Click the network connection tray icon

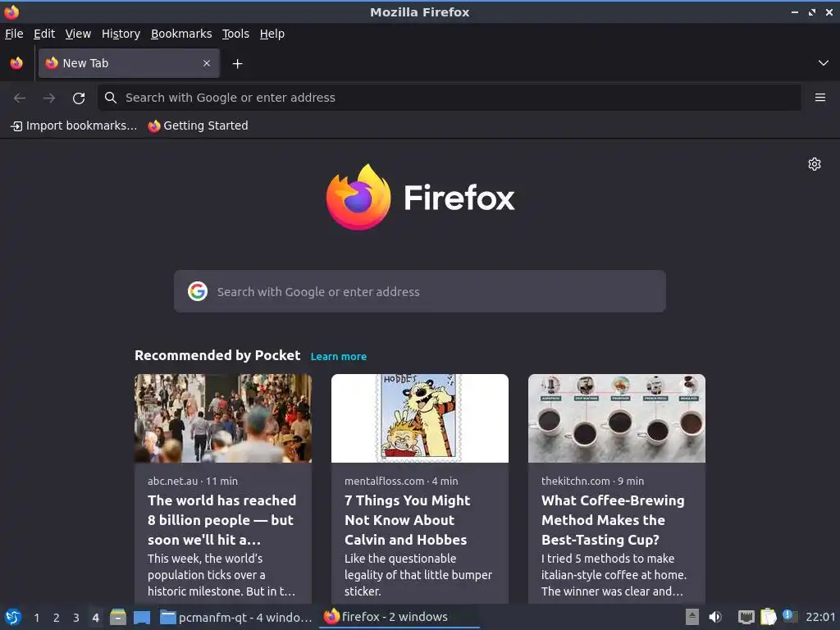click(x=746, y=617)
